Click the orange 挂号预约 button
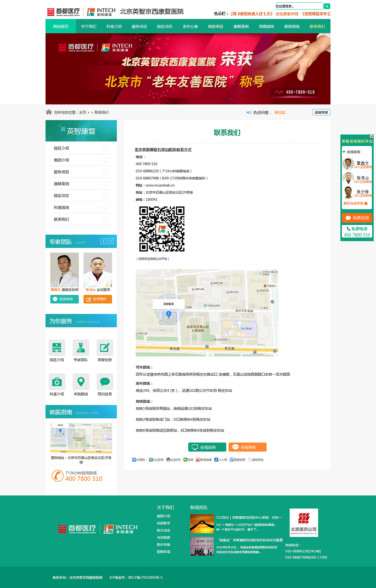376x588 pixels. pos(98,299)
